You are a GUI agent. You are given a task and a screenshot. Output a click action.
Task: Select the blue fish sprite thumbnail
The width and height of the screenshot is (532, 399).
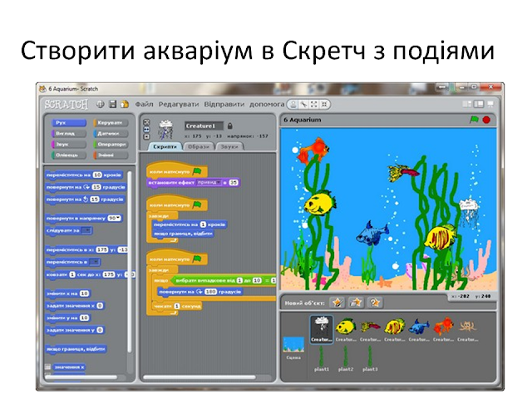pos(419,329)
